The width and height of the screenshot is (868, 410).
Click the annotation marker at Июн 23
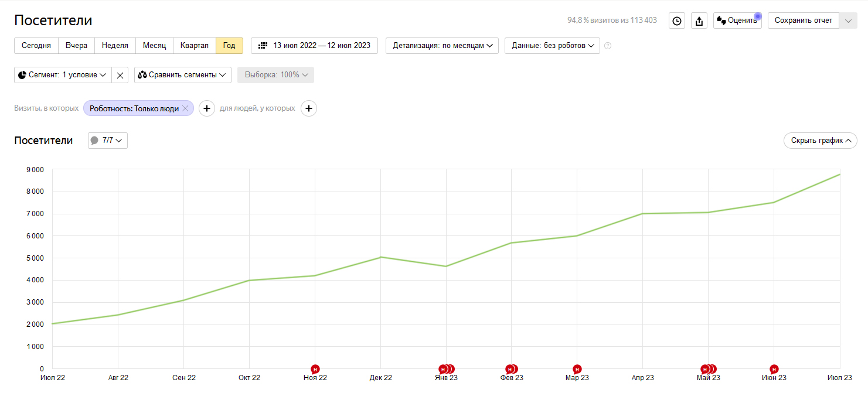click(x=774, y=369)
